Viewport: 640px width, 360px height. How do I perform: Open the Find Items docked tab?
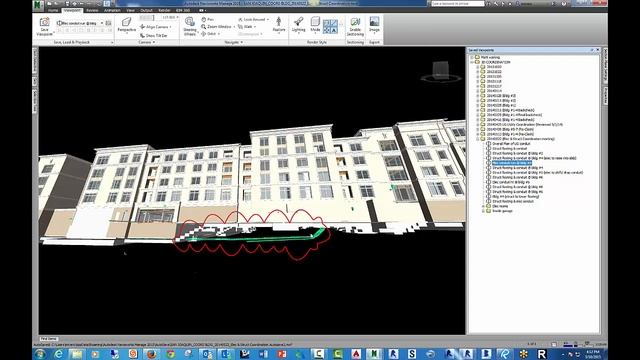(x=49, y=339)
